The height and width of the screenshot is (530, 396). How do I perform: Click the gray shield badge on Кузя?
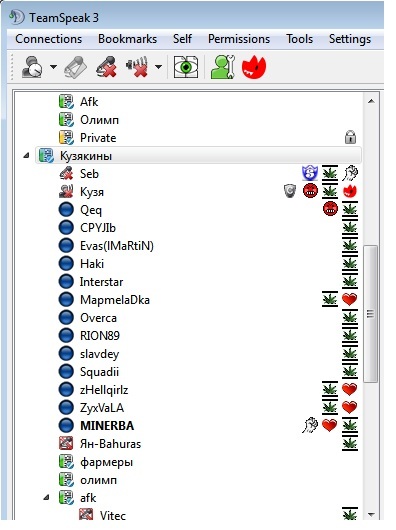[290, 191]
